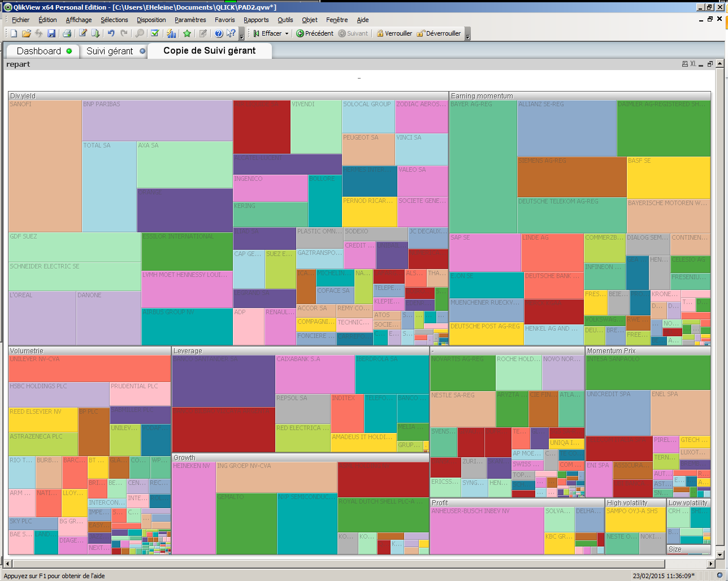Open the Aide menu
The width and height of the screenshot is (728, 581).
point(363,20)
